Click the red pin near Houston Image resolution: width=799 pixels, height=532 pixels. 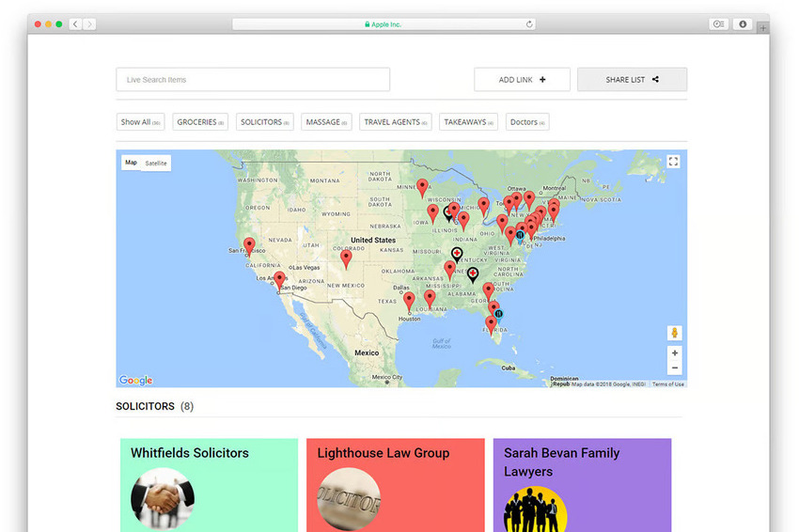409,302
